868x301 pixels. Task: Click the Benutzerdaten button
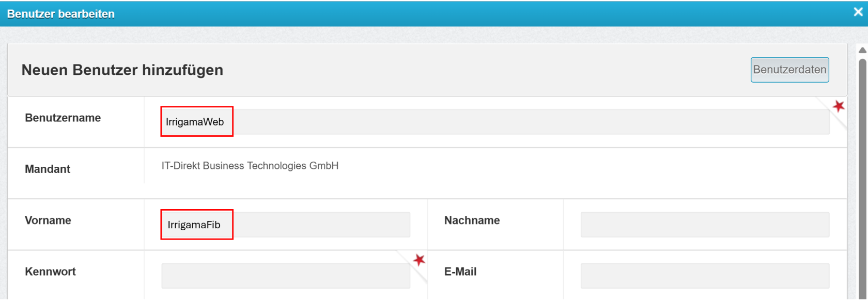pyautogui.click(x=789, y=70)
